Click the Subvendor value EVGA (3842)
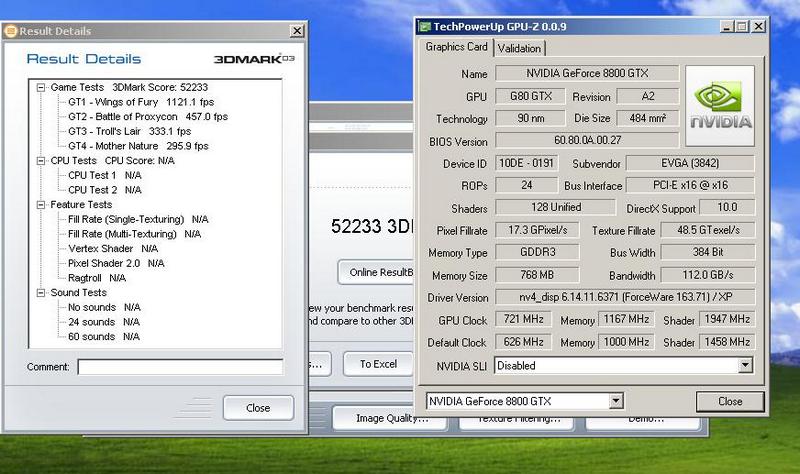Screen dimensions: 800x474 (x=690, y=163)
